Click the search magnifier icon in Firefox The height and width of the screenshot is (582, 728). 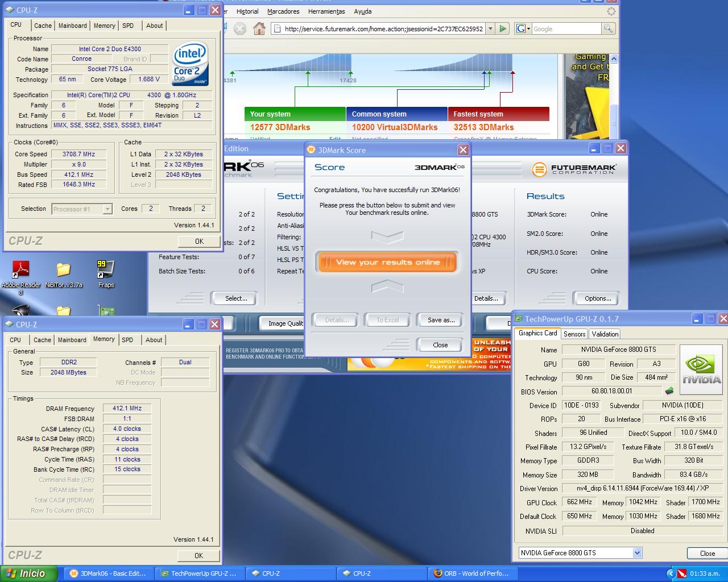pyautogui.click(x=608, y=28)
